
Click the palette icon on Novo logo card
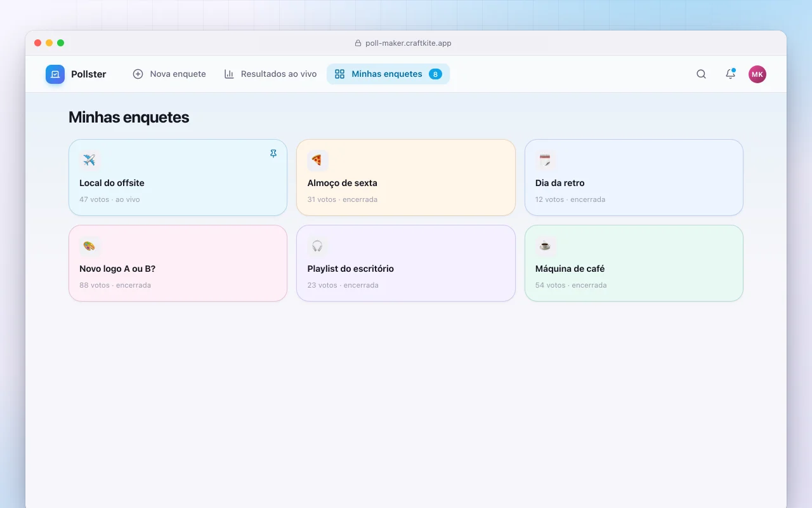(x=89, y=246)
